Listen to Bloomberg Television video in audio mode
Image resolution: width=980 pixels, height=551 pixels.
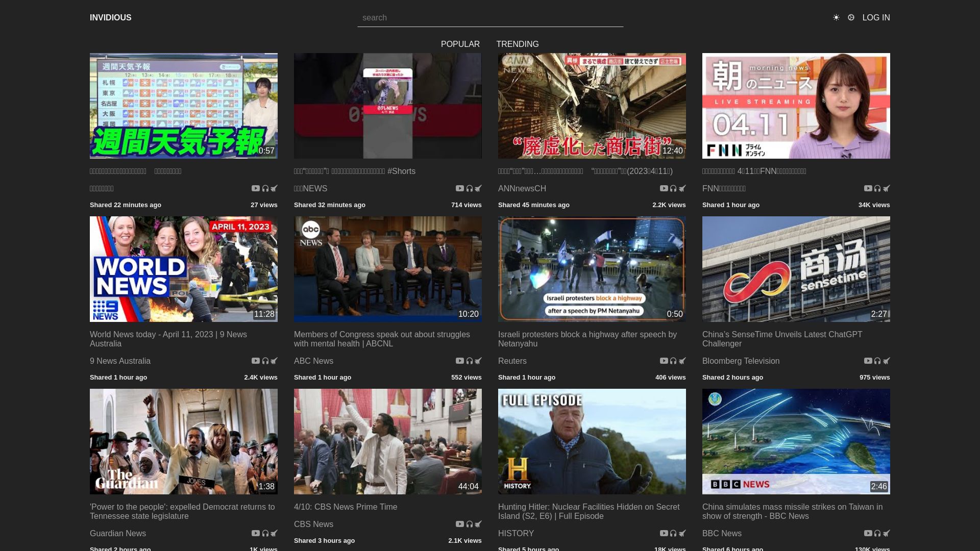(878, 361)
